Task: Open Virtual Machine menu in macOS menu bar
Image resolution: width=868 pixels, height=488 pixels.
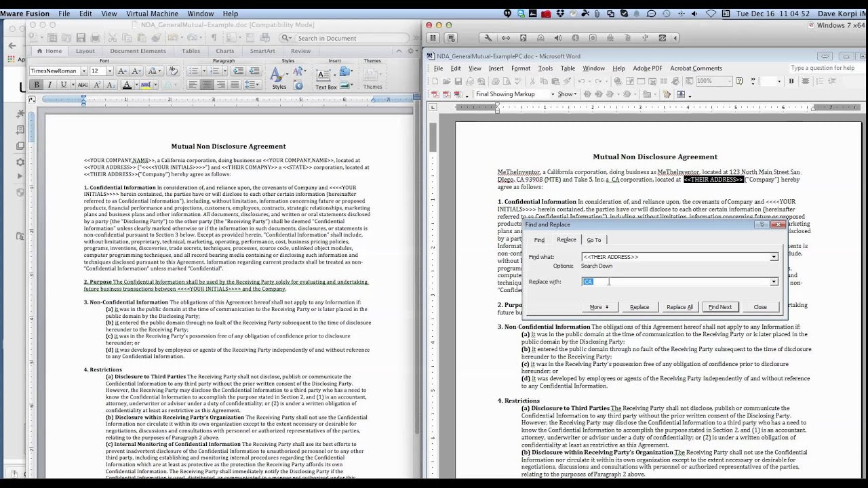Action: coord(152,14)
